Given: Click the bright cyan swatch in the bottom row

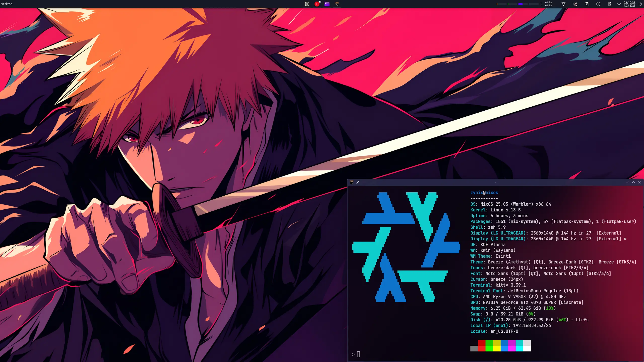Looking at the screenshot, I should [x=519, y=349].
